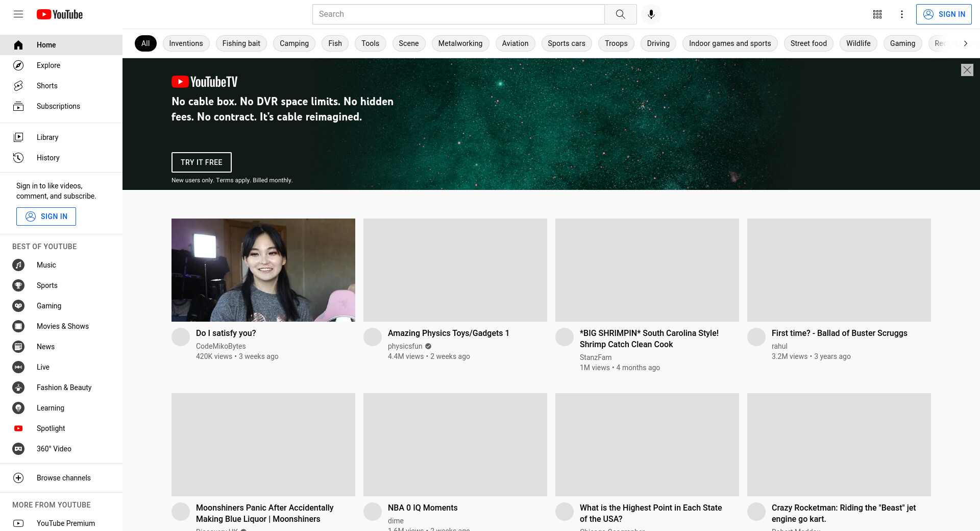
Task: Select the Street food filter chip
Action: 808,43
